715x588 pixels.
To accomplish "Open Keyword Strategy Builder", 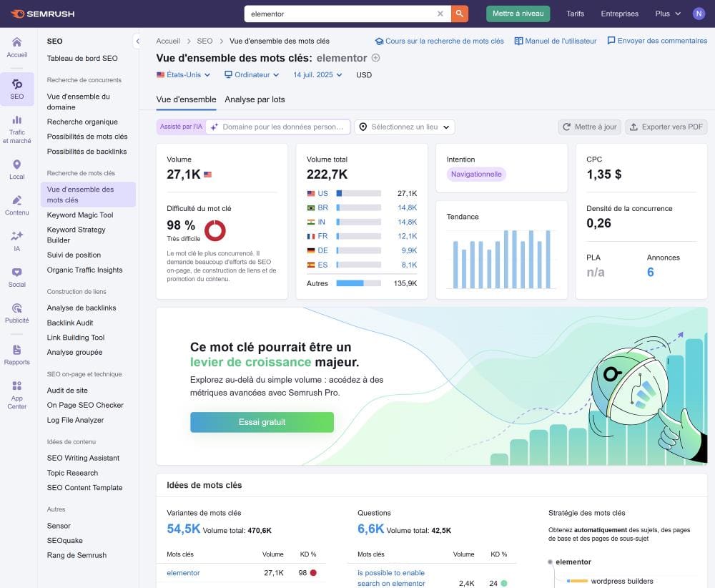I will [x=77, y=235].
